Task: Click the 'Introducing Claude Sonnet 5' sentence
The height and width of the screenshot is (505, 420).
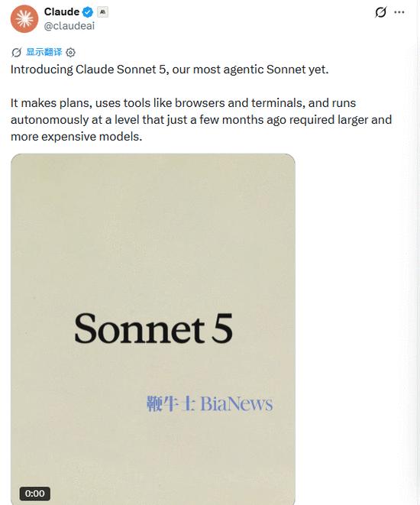Action: [170, 70]
